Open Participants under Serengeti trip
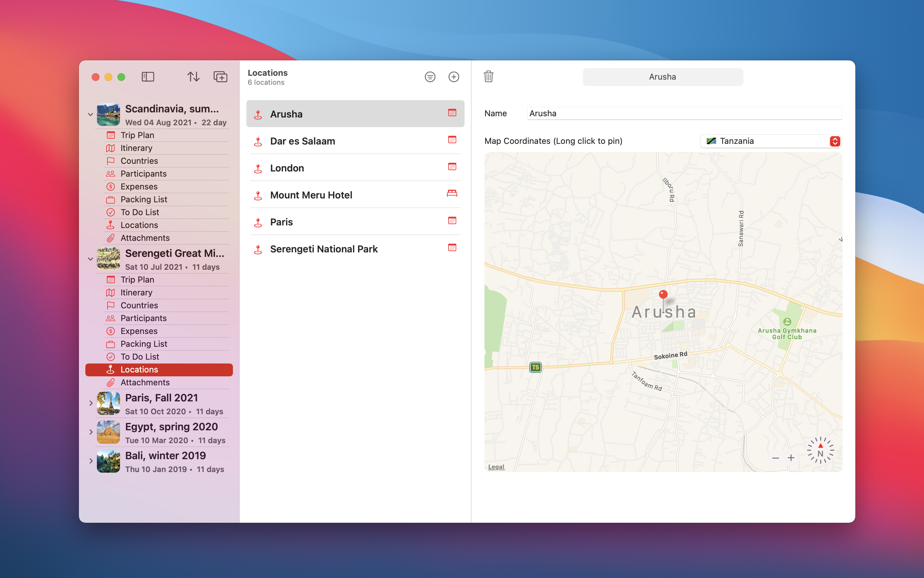Screen dimensions: 924x578 click(x=159, y=319)
